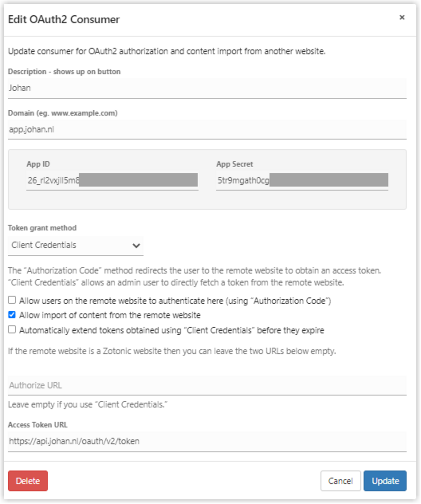421x504 pixels.
Task: Cancel editing the consumer
Action: tap(341, 481)
